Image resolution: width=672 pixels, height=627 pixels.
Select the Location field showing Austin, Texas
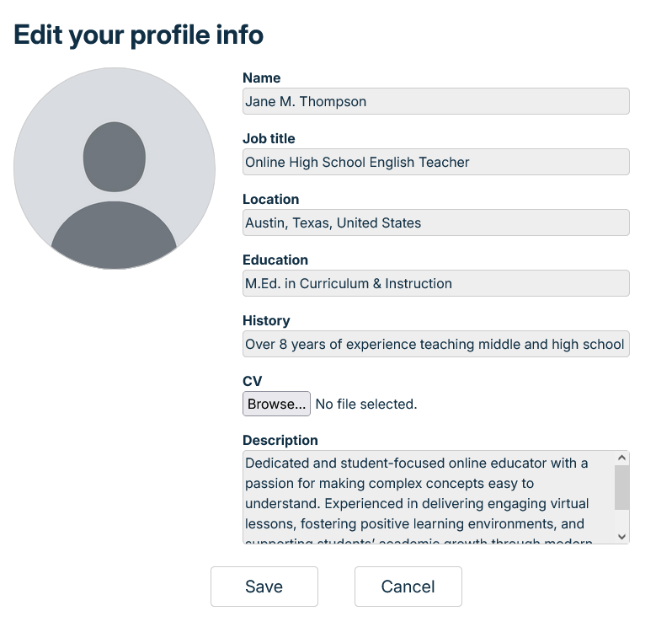coord(435,222)
